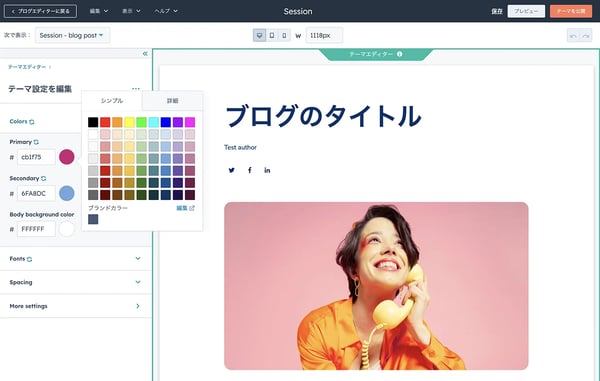Click the orange テーマを公開 button

tap(571, 11)
